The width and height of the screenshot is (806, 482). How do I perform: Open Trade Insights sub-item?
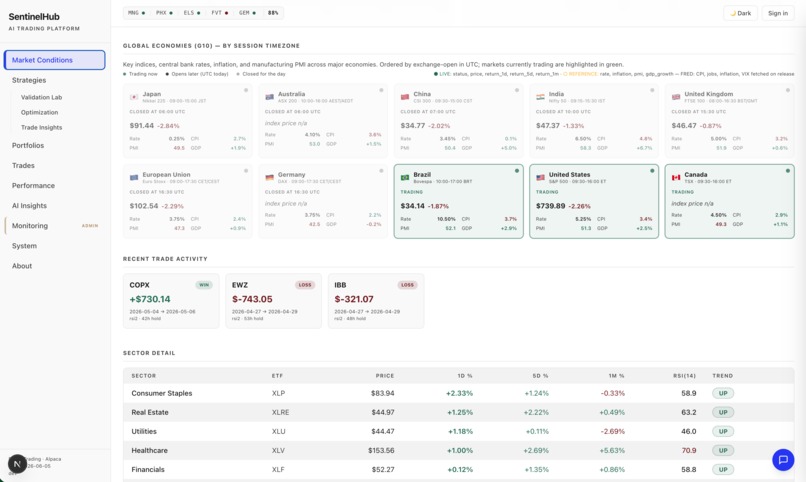point(41,127)
